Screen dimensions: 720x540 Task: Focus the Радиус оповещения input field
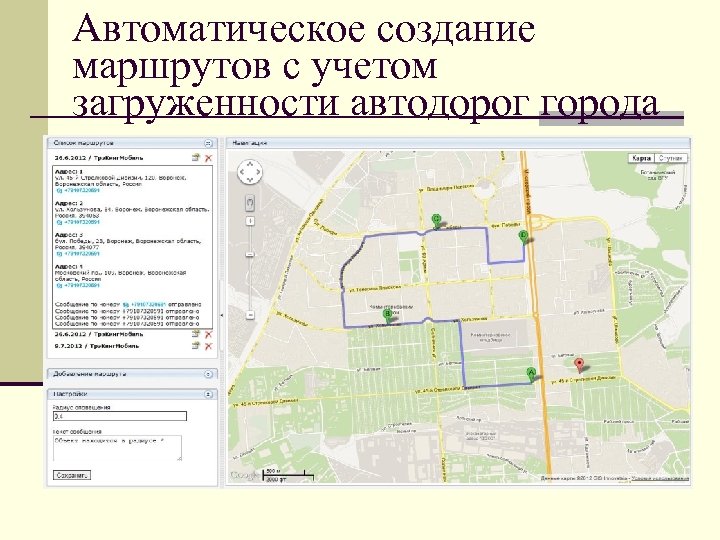120,416
